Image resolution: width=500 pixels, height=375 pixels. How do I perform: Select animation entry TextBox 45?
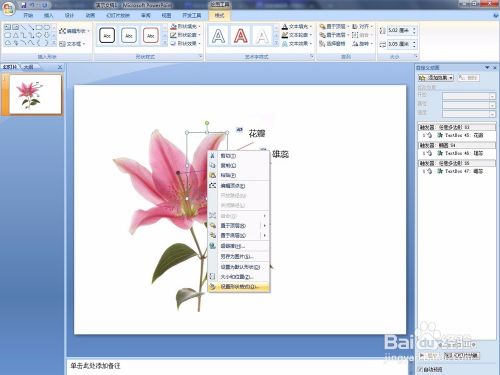(x=457, y=135)
